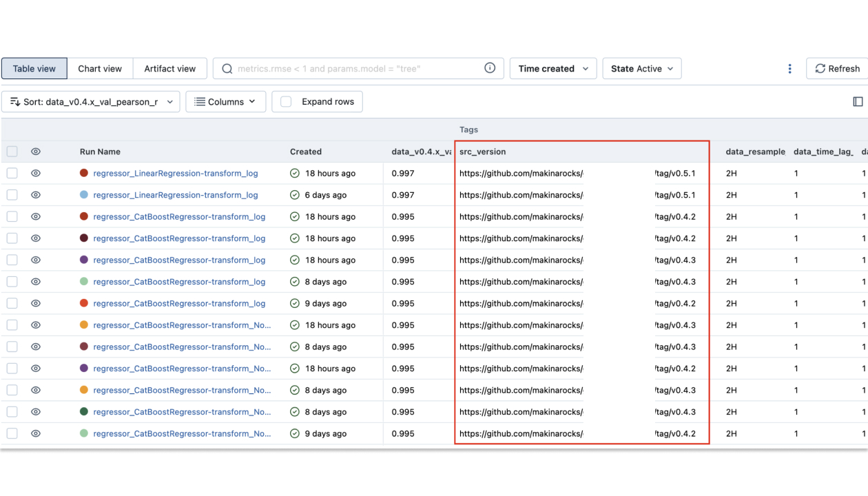
Task: Switch to Chart view
Action: 100,69
